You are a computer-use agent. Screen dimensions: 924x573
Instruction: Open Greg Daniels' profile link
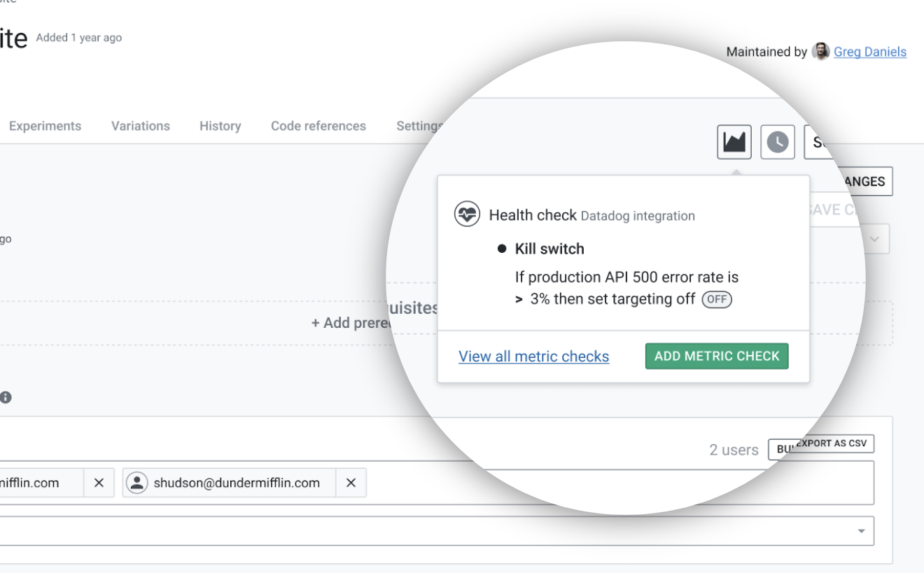(869, 51)
